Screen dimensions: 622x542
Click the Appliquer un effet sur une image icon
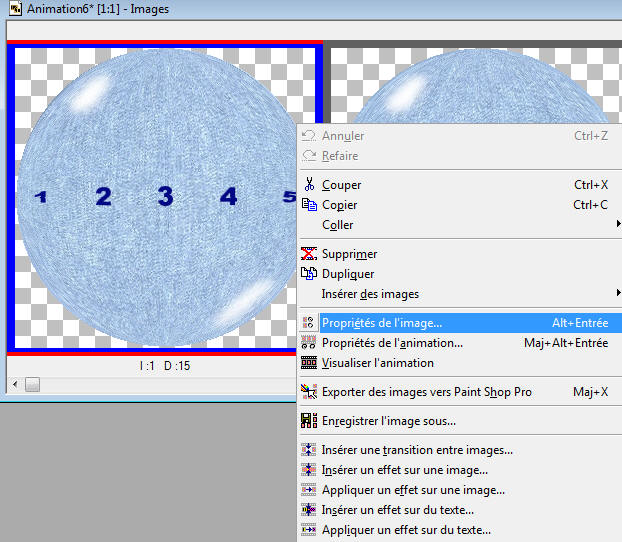pyautogui.click(x=309, y=490)
